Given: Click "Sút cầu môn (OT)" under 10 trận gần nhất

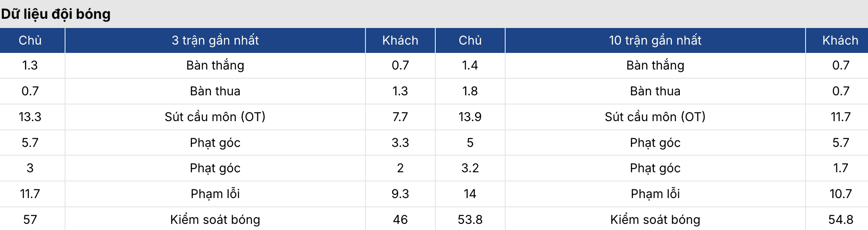Looking at the screenshot, I should (655, 117).
